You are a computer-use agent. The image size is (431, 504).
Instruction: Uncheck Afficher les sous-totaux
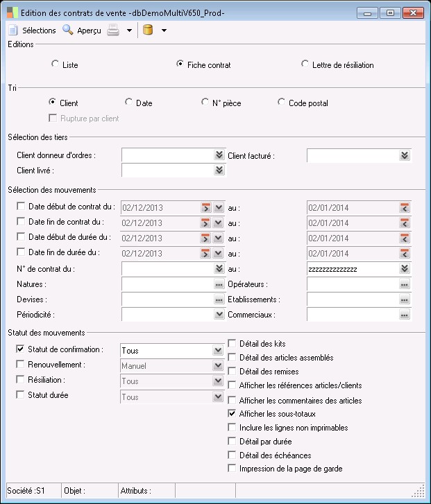(233, 414)
